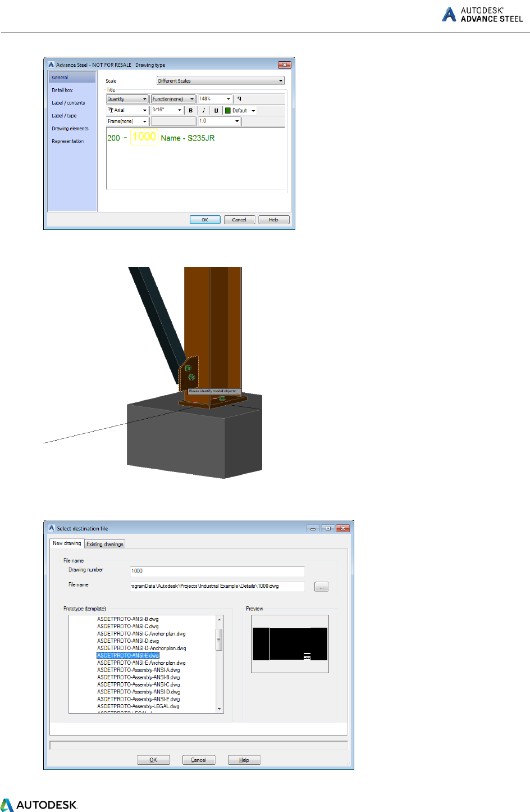
Task: Click the Advance Steel logo in Drawing type title bar
Action: pyautogui.click(x=51, y=65)
